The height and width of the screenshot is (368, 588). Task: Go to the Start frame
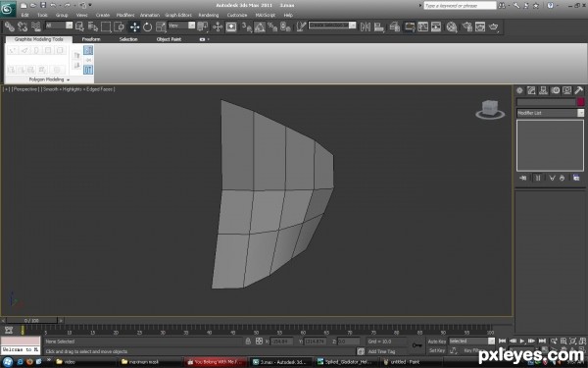point(502,341)
